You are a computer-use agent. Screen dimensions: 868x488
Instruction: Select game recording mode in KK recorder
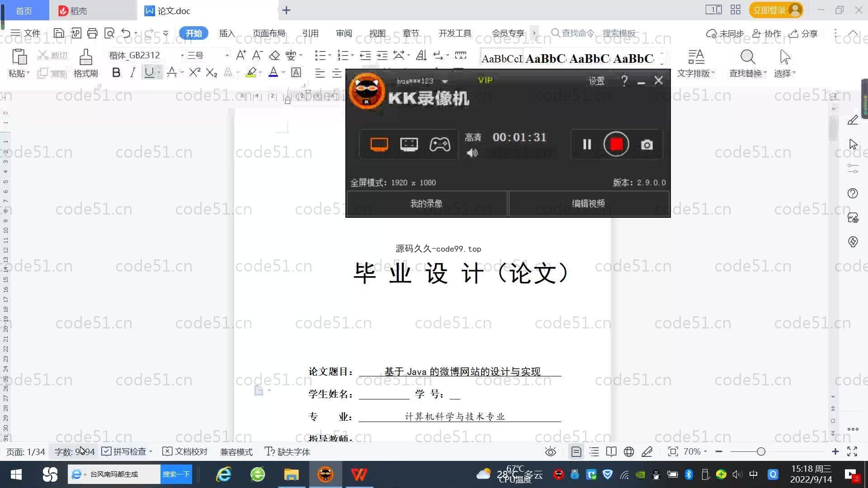[x=439, y=144]
